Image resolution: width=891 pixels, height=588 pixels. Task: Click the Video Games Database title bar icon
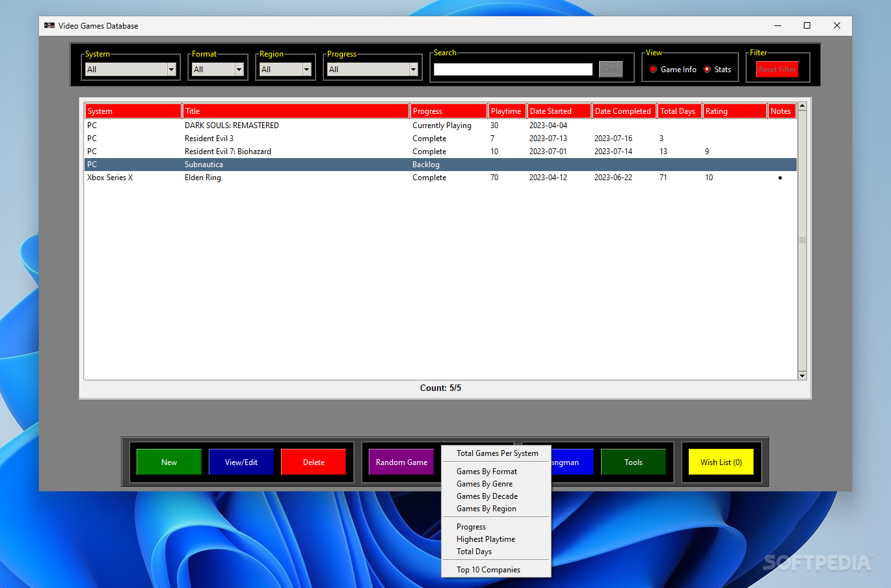[49, 25]
